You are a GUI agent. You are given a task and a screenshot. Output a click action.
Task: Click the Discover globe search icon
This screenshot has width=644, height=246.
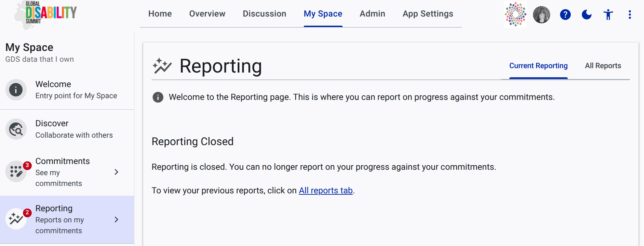tap(16, 129)
